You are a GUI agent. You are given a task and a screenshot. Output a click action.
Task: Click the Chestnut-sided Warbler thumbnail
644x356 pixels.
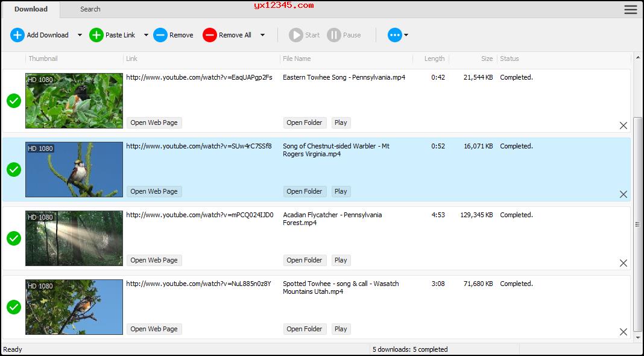pyautogui.click(x=74, y=170)
